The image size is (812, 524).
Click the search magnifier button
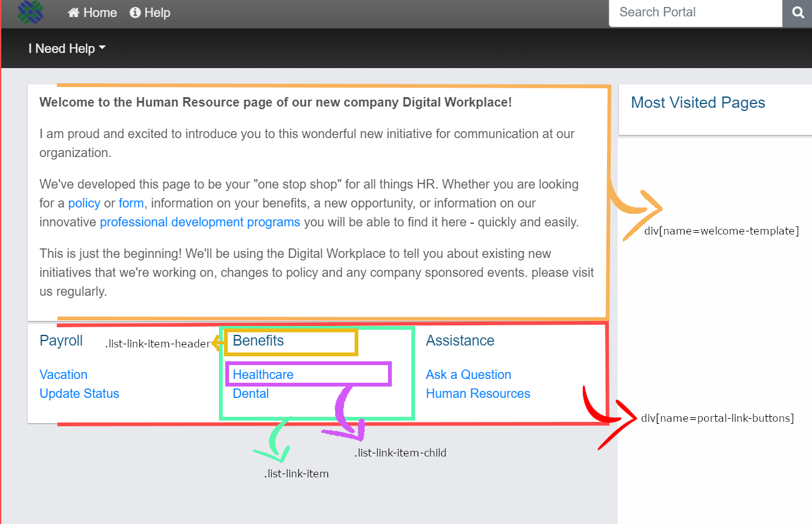pos(798,13)
